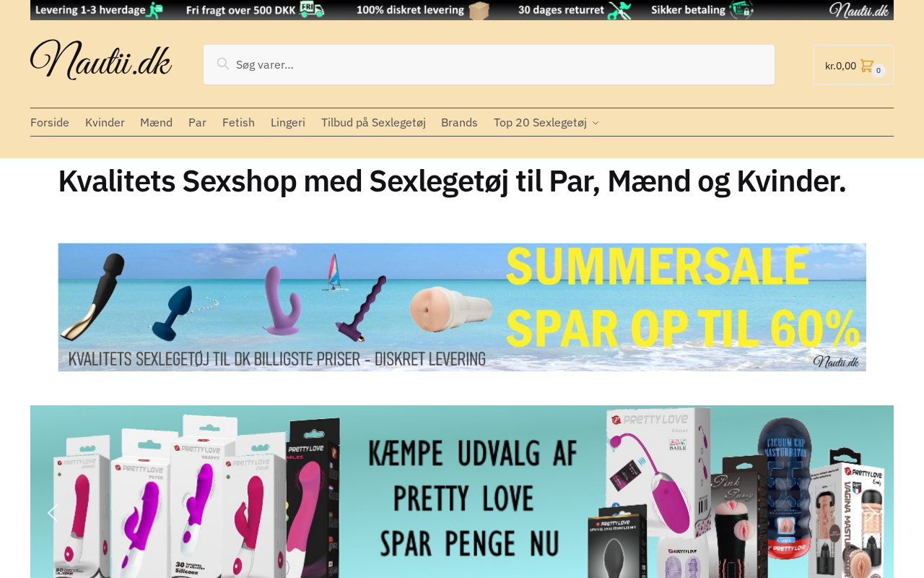924x578 pixels.
Task: Go to Forside menu item
Action: (x=50, y=123)
